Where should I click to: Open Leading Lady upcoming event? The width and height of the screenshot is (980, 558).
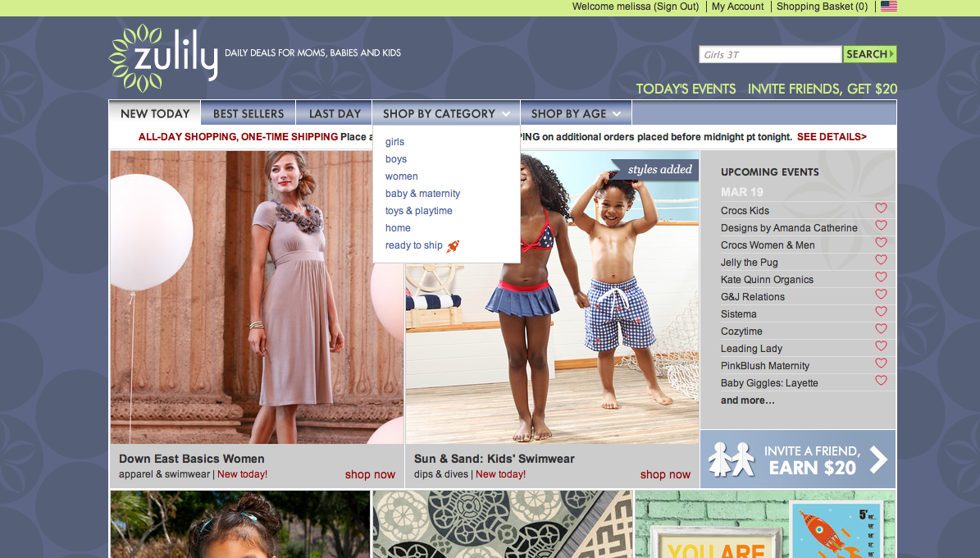751,349
